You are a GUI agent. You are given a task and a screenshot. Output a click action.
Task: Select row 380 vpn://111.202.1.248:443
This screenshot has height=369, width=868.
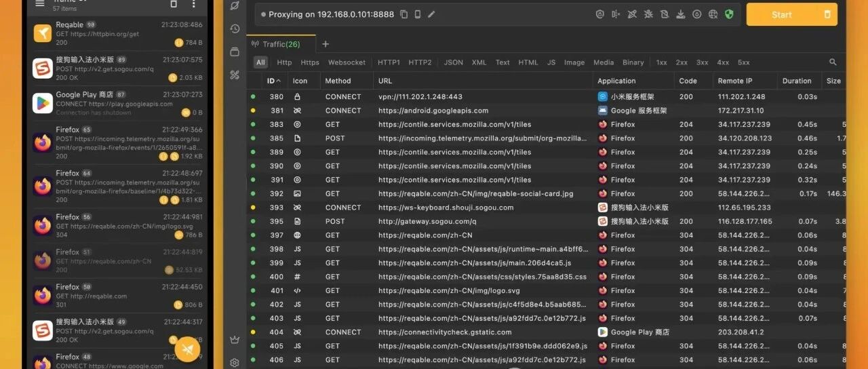(546, 97)
